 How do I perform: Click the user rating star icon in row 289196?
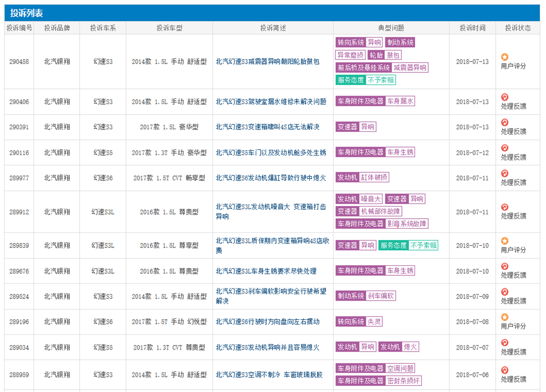(504, 317)
